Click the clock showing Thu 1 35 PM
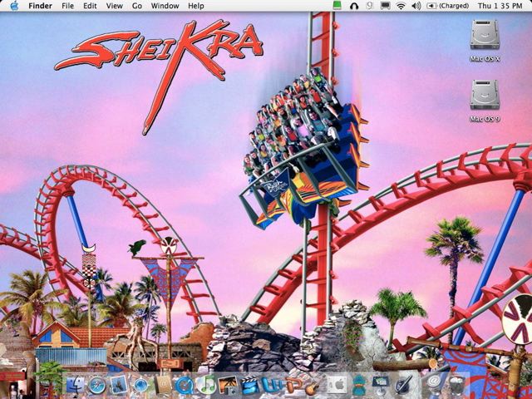The image size is (532, 399). point(499,6)
